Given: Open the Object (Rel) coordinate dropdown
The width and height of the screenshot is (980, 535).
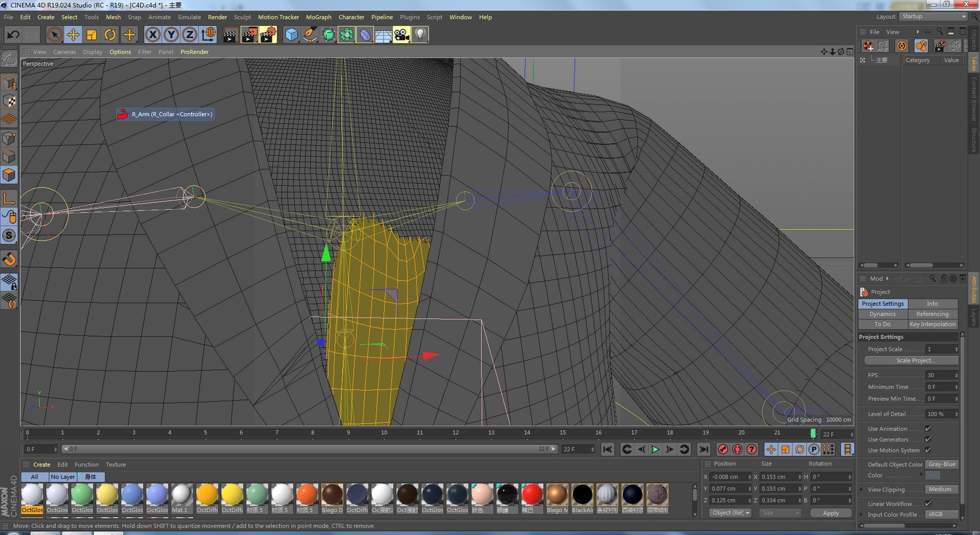Looking at the screenshot, I should point(730,513).
